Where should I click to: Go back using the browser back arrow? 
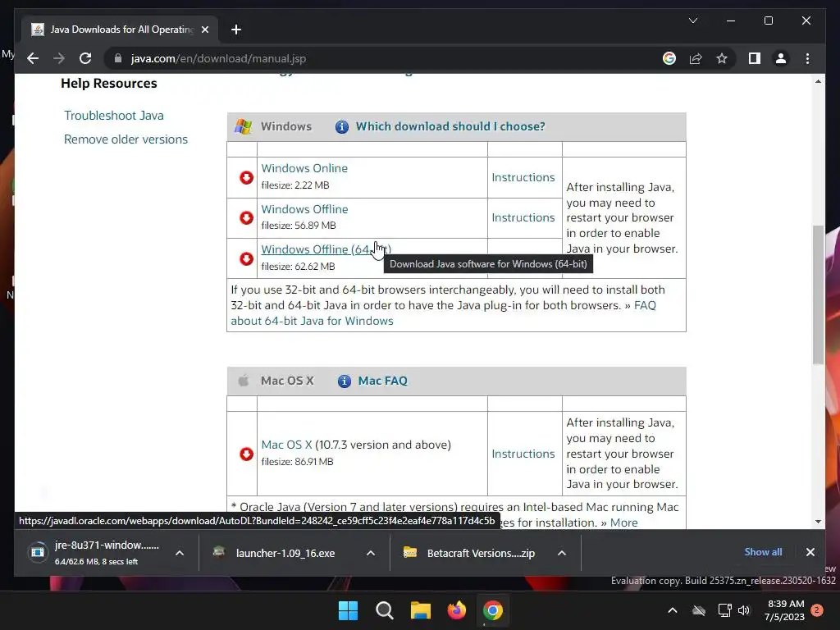click(33, 58)
